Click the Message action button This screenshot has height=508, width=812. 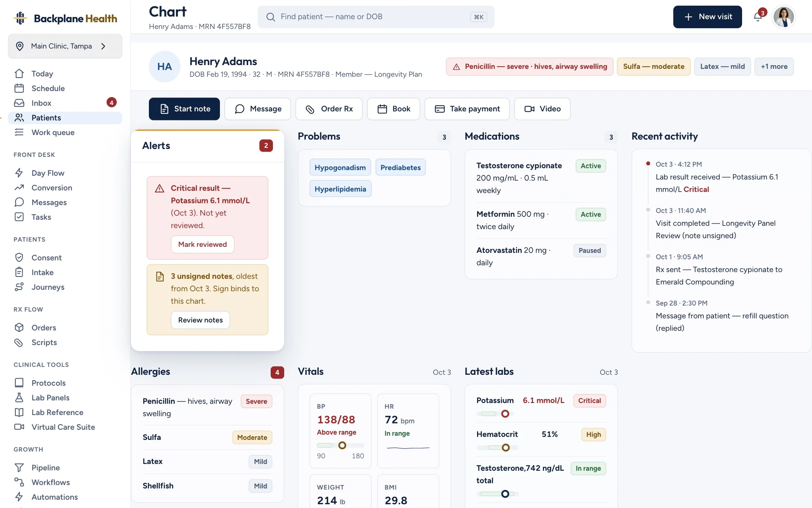(258, 109)
